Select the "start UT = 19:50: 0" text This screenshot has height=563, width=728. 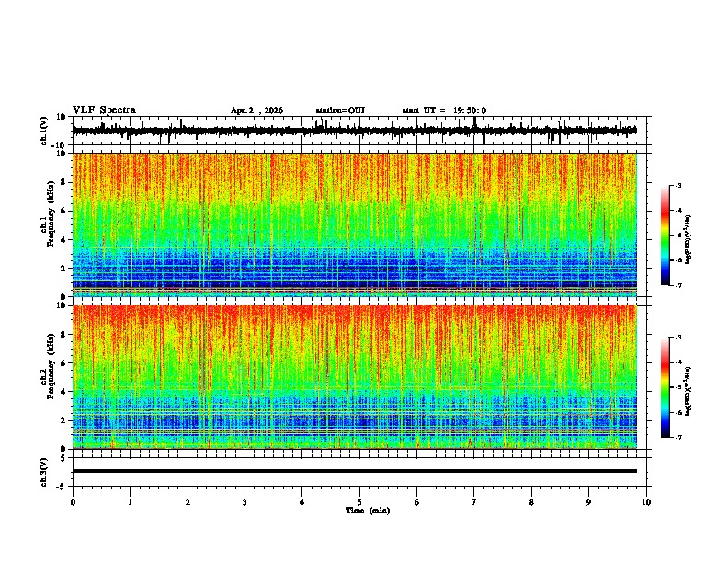[x=444, y=110]
